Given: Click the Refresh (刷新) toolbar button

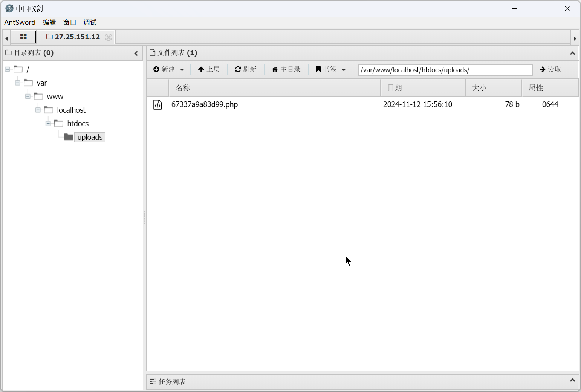Looking at the screenshot, I should [246, 69].
